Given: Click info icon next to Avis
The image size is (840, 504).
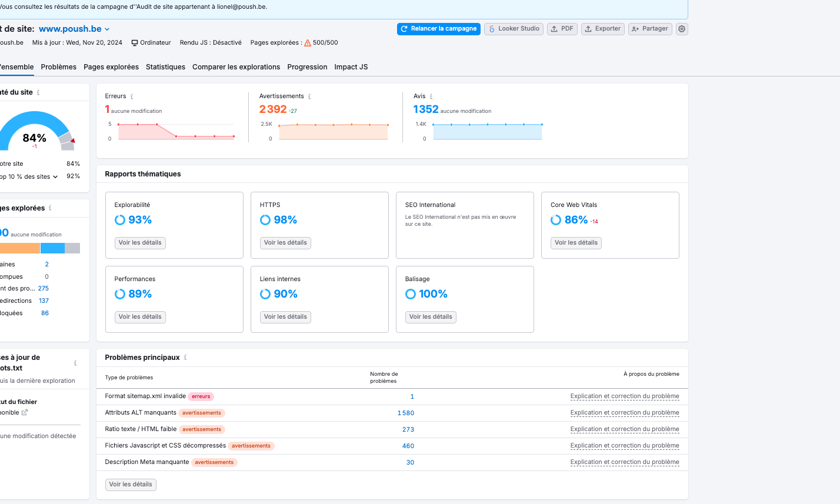Looking at the screenshot, I should (x=431, y=96).
